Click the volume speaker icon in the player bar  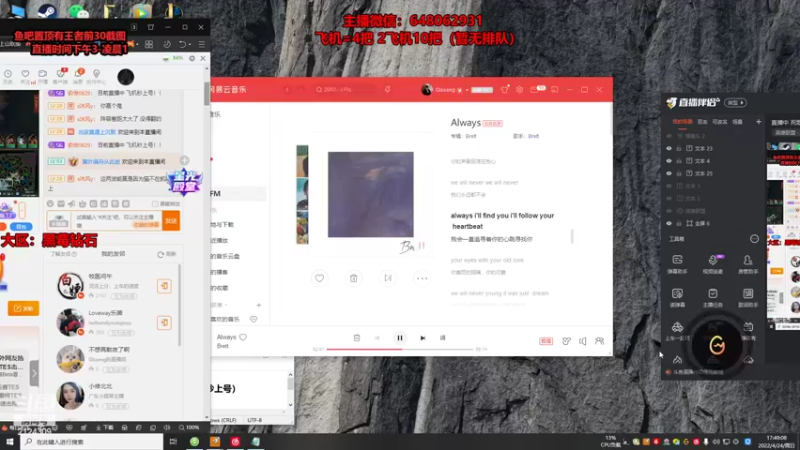(583, 341)
